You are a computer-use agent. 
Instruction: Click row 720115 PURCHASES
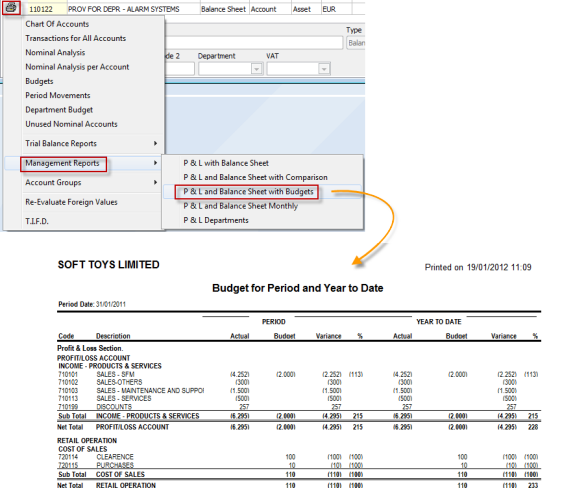tap(298, 465)
